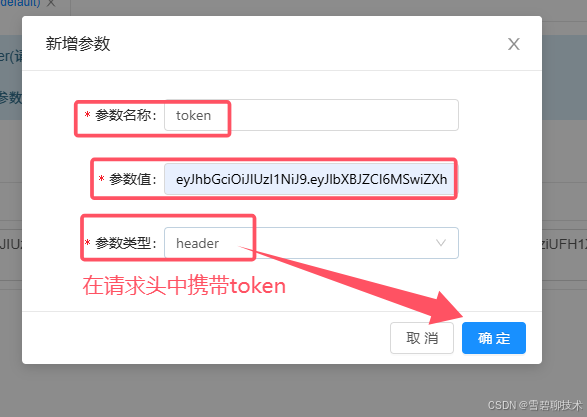The image size is (587, 417).
Task: Click truncated JIU text at left edge
Action: (x=11, y=244)
